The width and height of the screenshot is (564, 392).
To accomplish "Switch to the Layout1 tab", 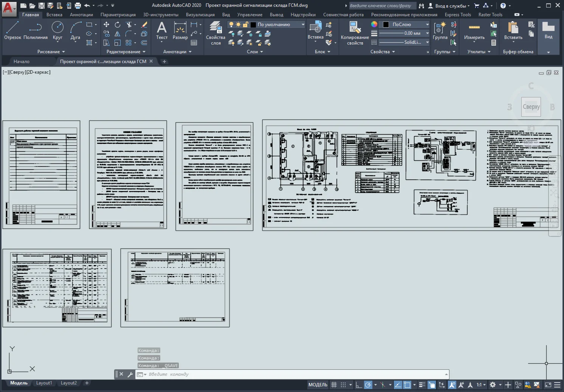I will pyautogui.click(x=44, y=383).
